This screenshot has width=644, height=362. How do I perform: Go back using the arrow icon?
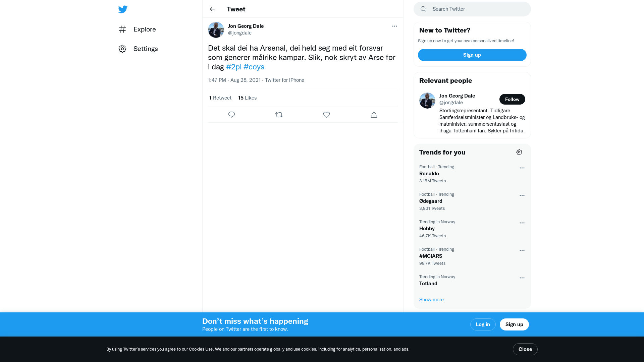tap(212, 9)
